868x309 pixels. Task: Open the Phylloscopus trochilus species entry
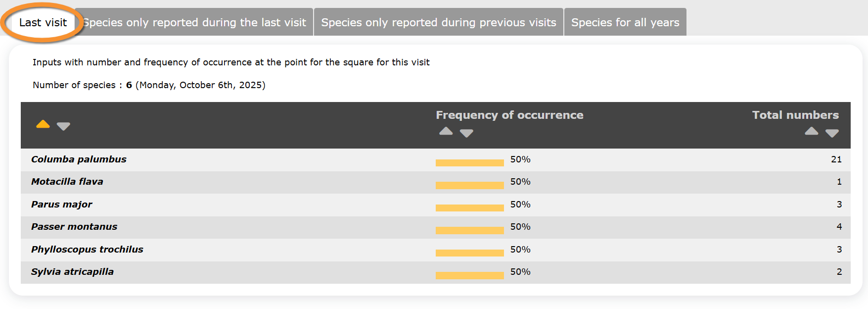87,250
